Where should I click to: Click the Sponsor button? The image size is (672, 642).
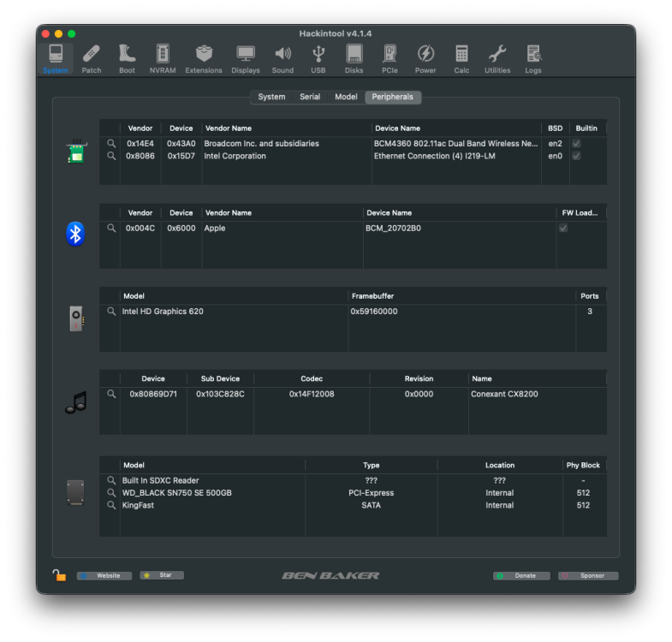[588, 575]
